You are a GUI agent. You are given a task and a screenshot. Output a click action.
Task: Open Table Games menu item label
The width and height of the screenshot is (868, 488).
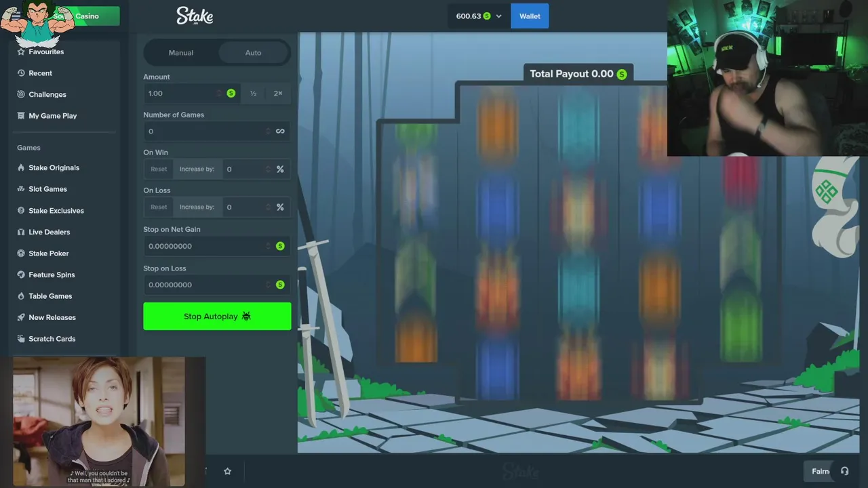pos(50,296)
